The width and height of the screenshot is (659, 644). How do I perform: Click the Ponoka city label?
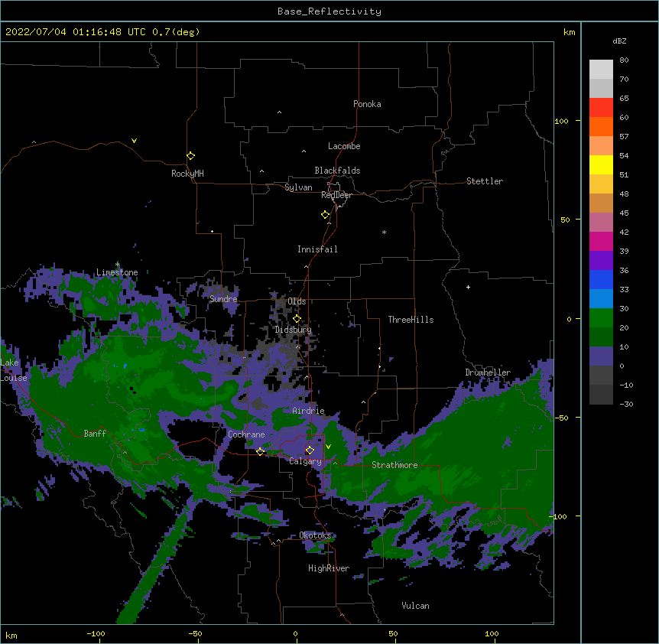point(367,104)
